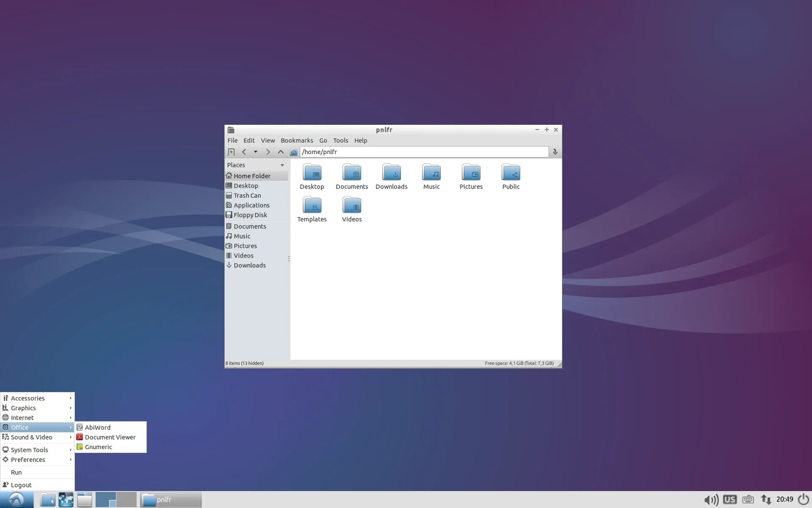The height and width of the screenshot is (508, 812).
Task: Go forward with the right arrow
Action: coord(268,152)
